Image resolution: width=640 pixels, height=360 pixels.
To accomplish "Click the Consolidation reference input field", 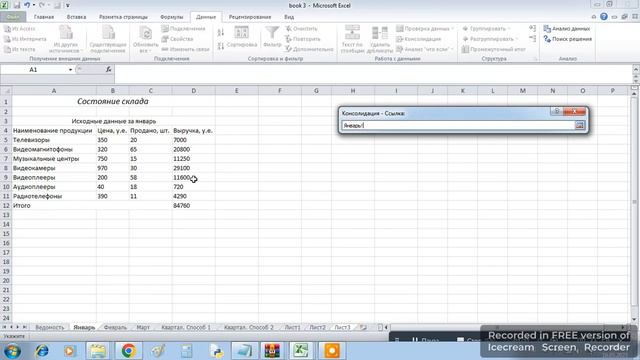I will tap(458, 126).
